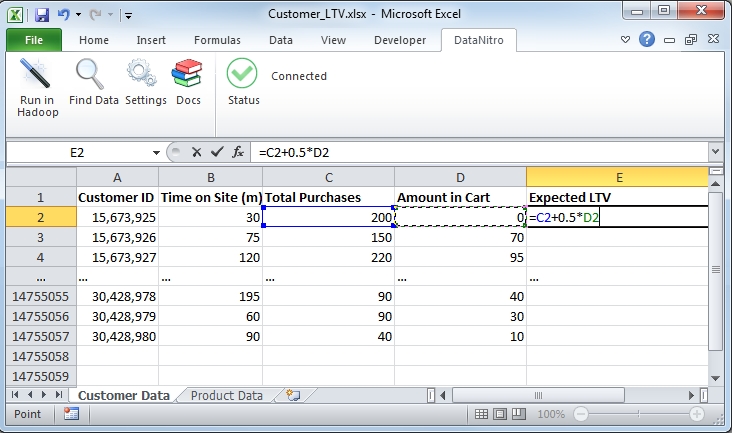The height and width of the screenshot is (433, 732).
Task: Switch to the Developer ribbon tab
Action: point(400,40)
